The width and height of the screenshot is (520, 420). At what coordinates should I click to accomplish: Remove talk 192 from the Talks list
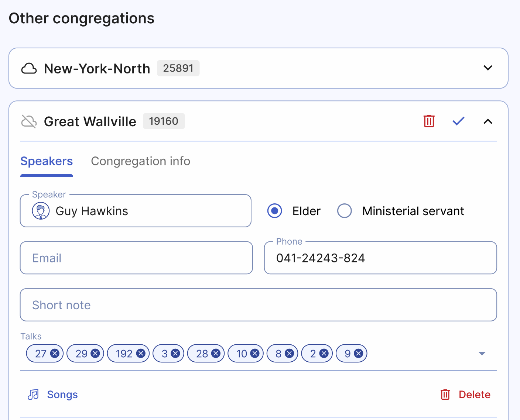pos(140,353)
